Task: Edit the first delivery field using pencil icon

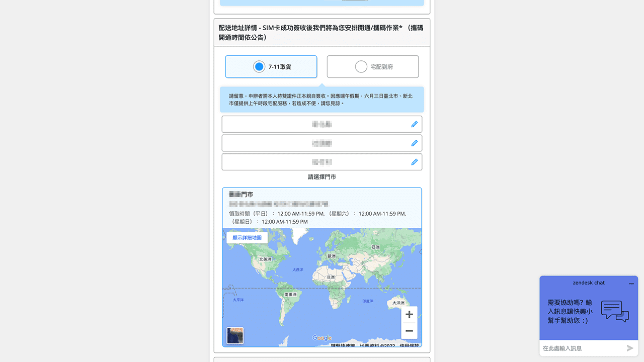Action: pos(414,124)
